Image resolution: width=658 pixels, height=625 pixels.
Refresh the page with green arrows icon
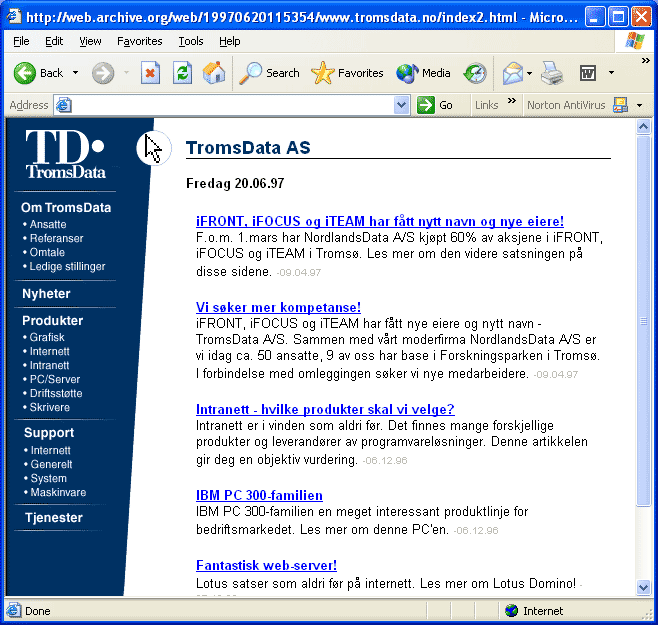tap(183, 73)
